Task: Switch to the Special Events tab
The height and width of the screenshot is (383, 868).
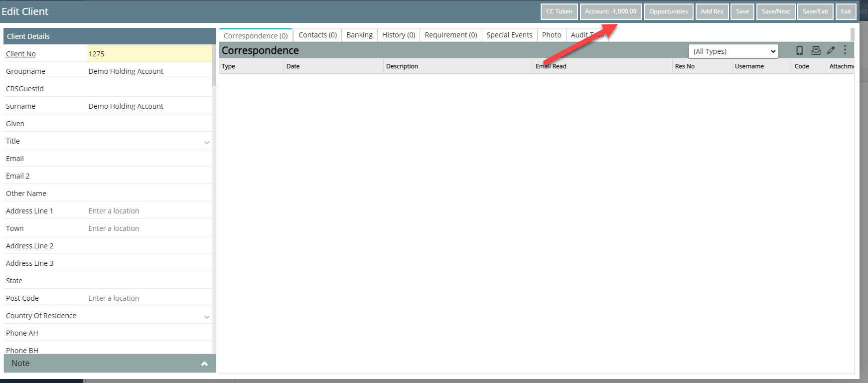Action: click(x=509, y=35)
